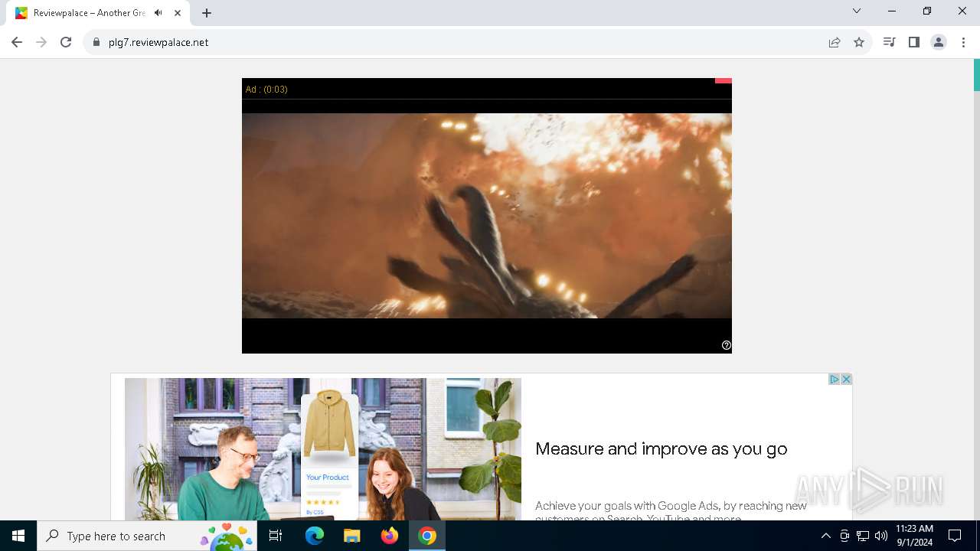980x551 pixels.
Task: Open the notification center
Action: (x=955, y=536)
